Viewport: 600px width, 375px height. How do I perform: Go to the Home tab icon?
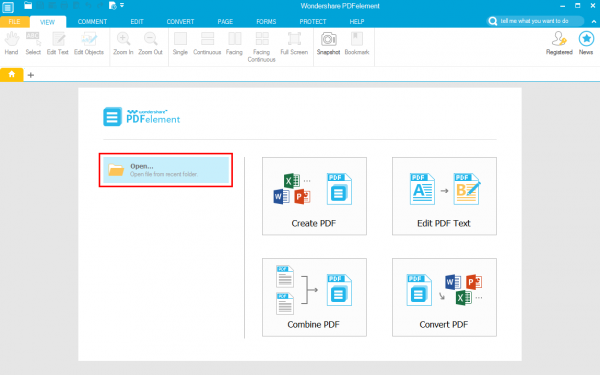(11, 74)
